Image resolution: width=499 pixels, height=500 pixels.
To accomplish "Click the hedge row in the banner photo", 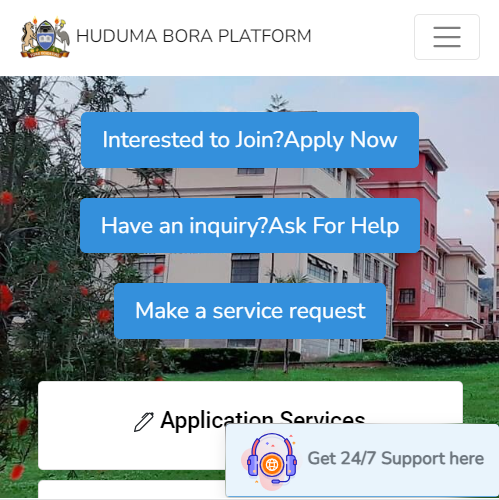I will 440,353.
